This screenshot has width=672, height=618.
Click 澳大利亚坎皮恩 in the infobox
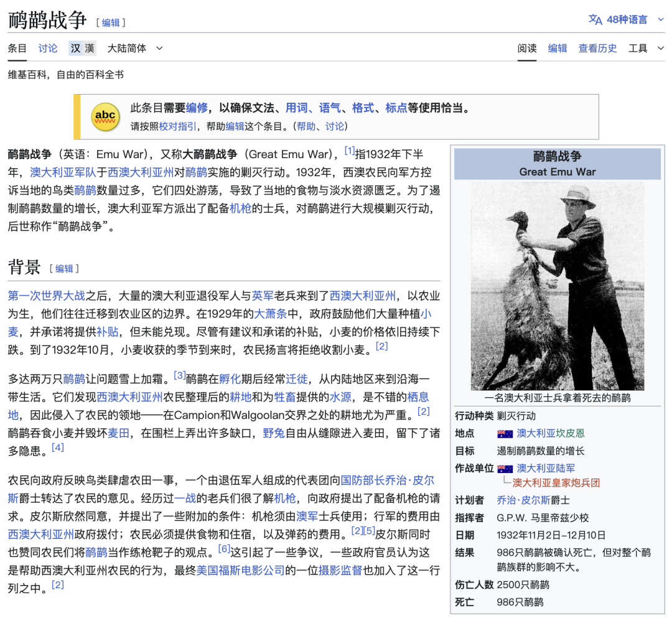550,433
